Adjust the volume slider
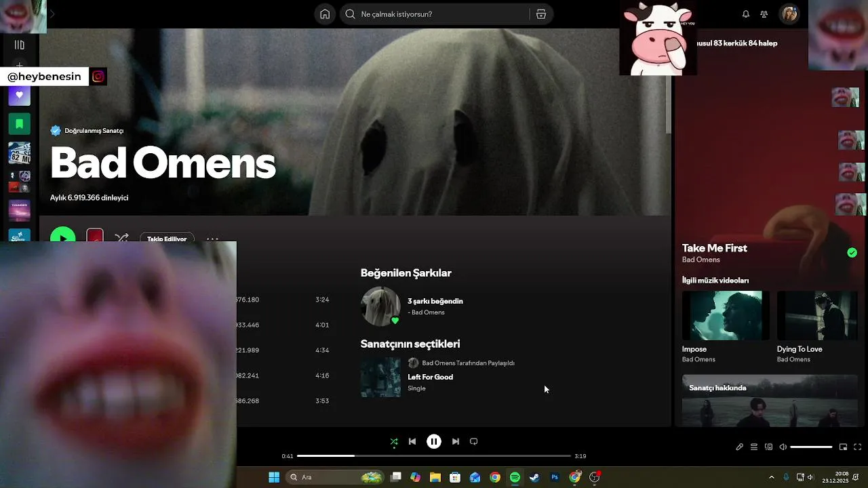Screen dimensions: 868x488 811,447
